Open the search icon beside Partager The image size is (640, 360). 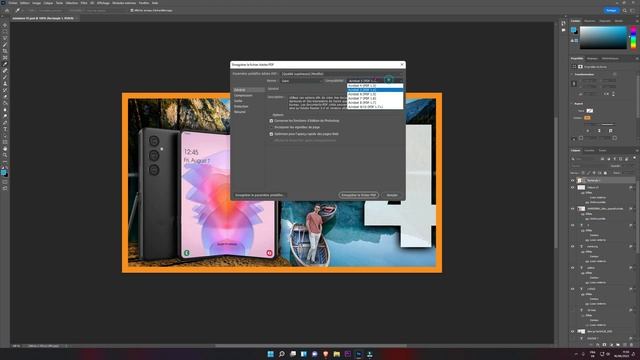tap(625, 11)
